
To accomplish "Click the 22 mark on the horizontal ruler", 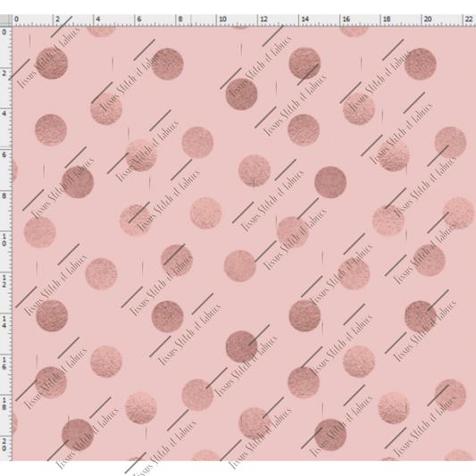I will coord(469,19).
